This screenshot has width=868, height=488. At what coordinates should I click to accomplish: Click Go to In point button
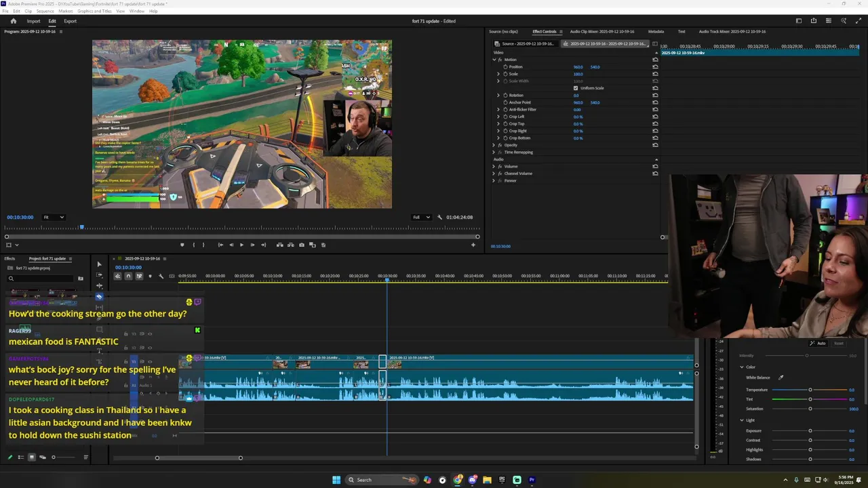(220, 245)
